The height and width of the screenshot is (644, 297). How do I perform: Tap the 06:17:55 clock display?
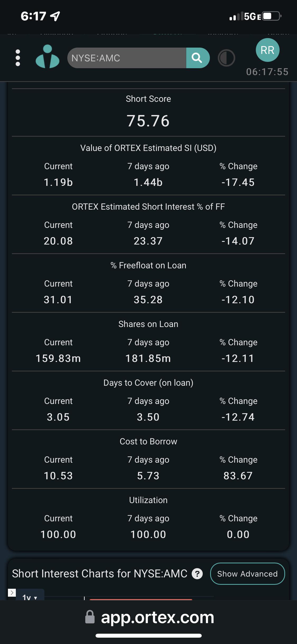(x=267, y=72)
